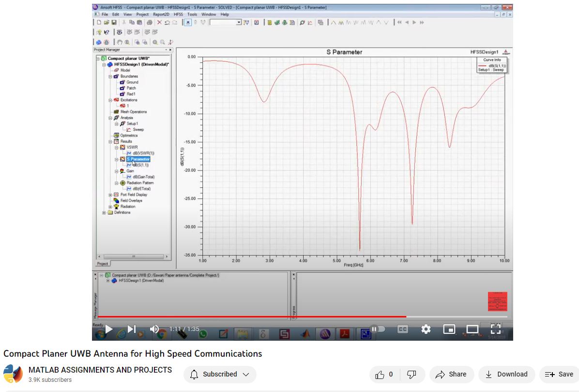Select the Rad1 boundary item
The height and width of the screenshot is (392, 579).
point(131,94)
